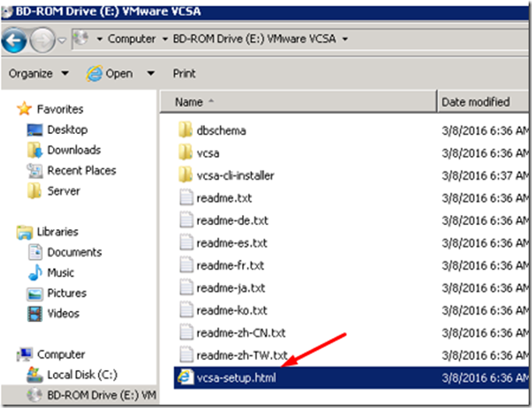Select Favorites in navigation pane
The width and height of the screenshot is (532, 408).
pyautogui.click(x=60, y=110)
